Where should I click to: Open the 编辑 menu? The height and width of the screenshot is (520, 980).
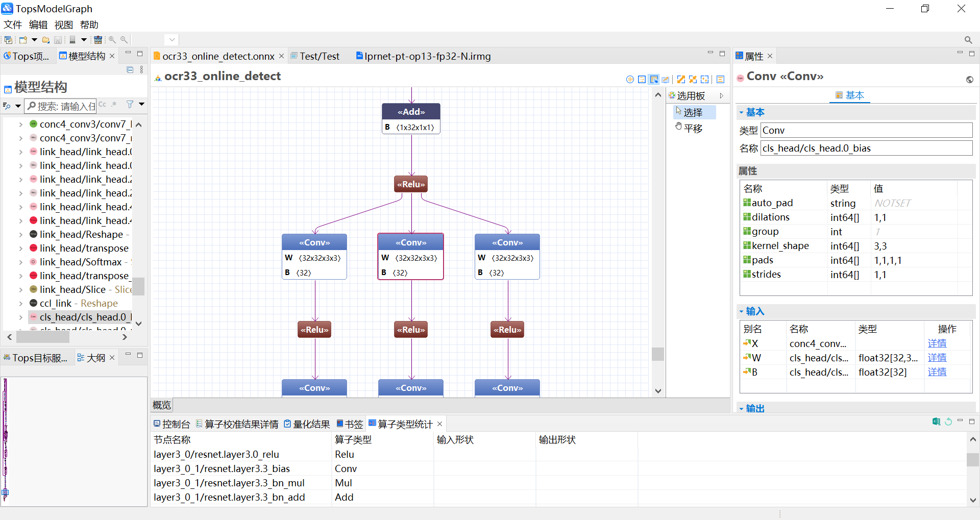click(x=38, y=24)
